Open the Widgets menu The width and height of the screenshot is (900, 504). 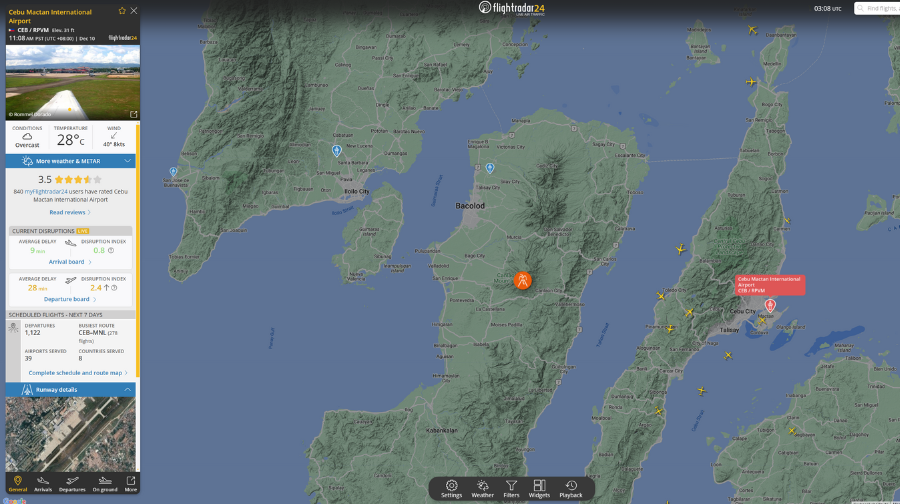pos(539,489)
